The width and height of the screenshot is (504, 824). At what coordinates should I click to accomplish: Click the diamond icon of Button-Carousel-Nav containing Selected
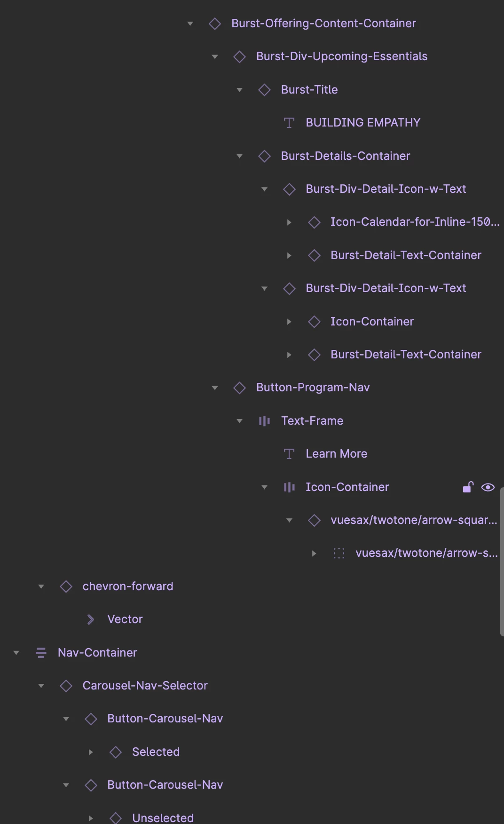(91, 719)
